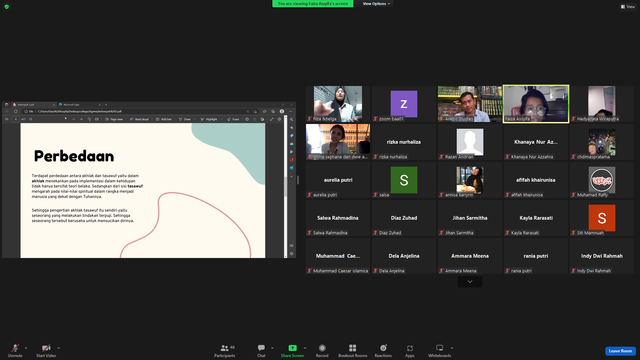Open the Apps panel
This screenshot has width=640, height=360.
(410, 350)
